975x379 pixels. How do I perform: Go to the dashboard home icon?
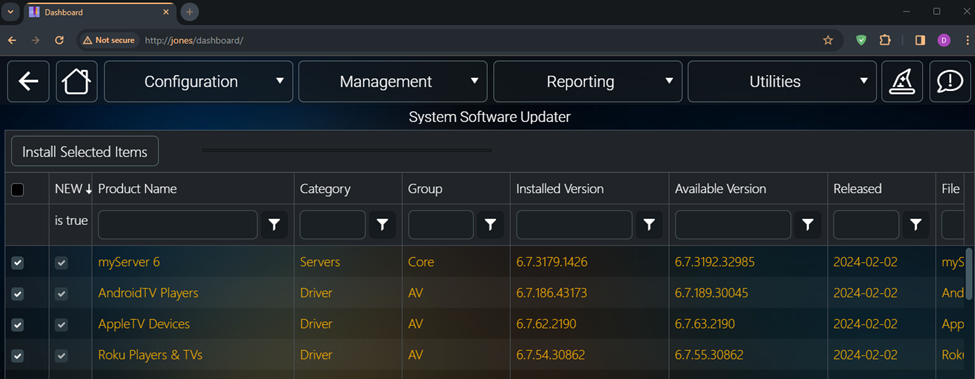[x=77, y=81]
